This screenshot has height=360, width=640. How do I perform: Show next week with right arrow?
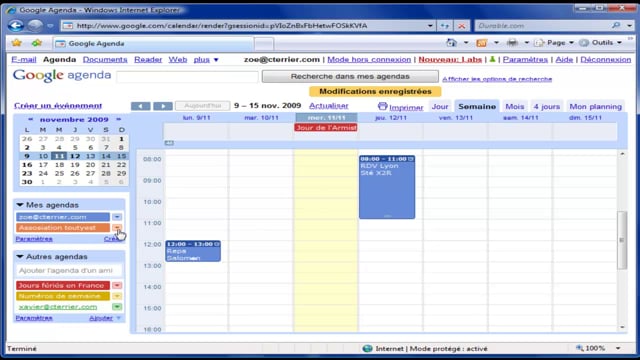[163, 106]
